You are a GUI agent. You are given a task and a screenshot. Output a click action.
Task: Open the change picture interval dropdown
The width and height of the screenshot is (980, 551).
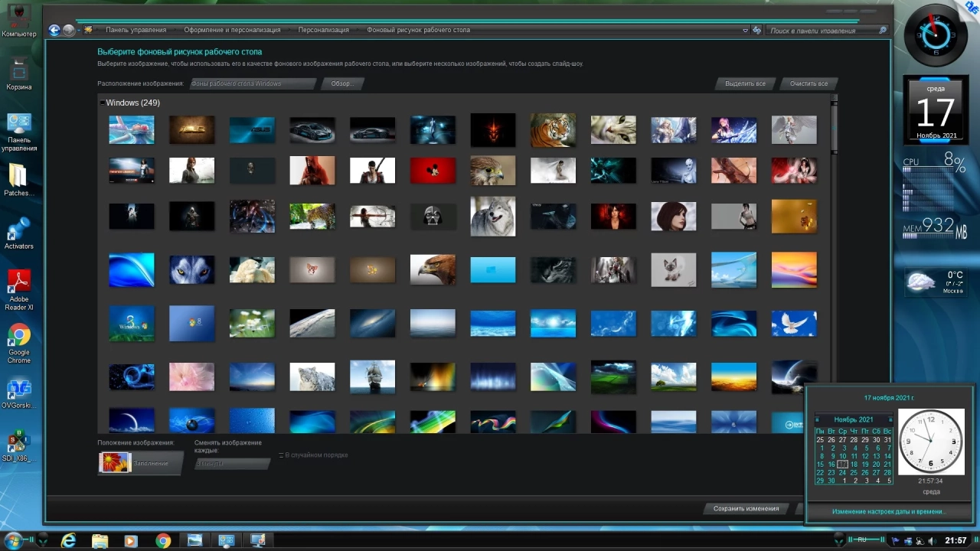[x=232, y=463]
